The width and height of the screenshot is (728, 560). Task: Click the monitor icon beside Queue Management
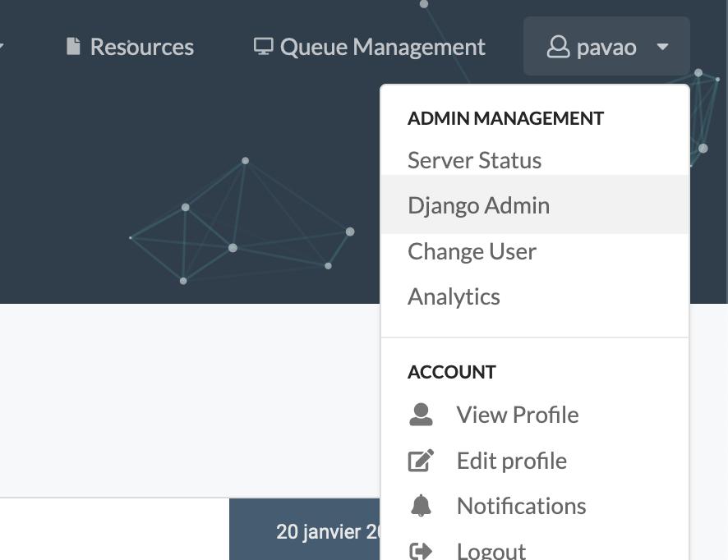(264, 46)
